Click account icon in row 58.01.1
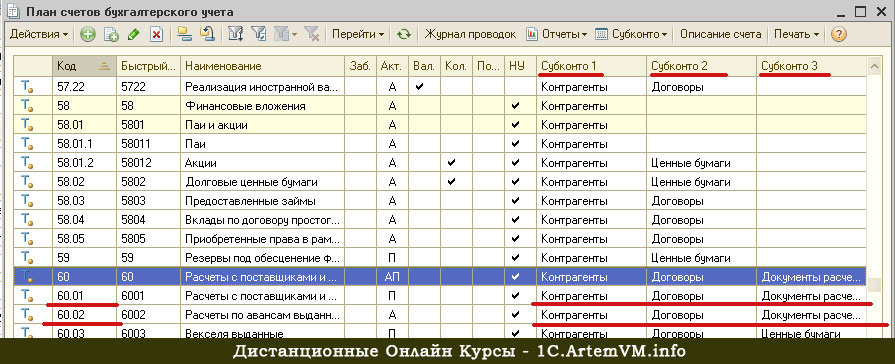The image size is (895, 364). [x=26, y=144]
